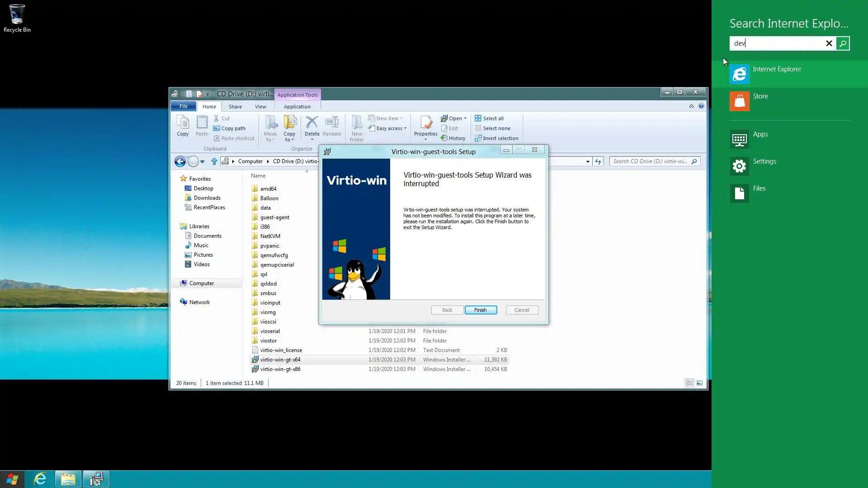Open the File menu tab
The image size is (868, 488).
183,106
